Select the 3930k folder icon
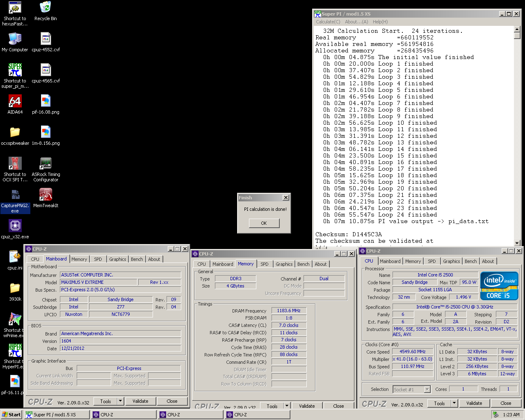Image resolution: width=525 pixels, height=420 pixels. coord(15,288)
